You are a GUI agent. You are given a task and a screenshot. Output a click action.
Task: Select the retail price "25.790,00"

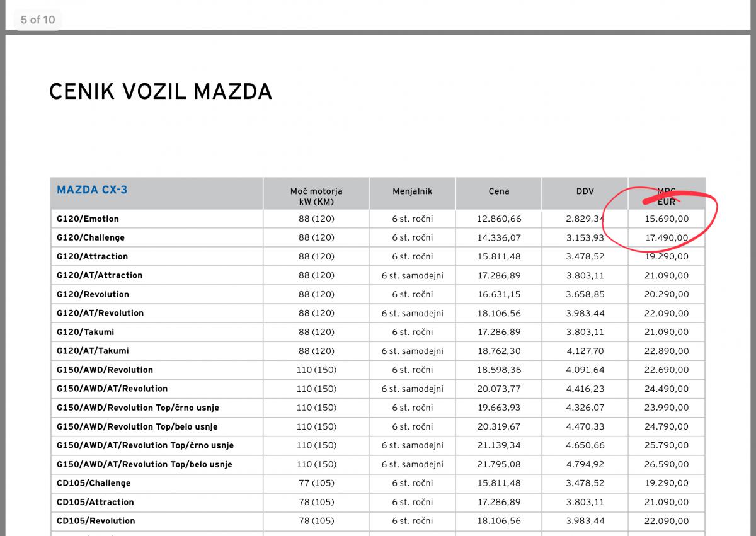tap(667, 445)
